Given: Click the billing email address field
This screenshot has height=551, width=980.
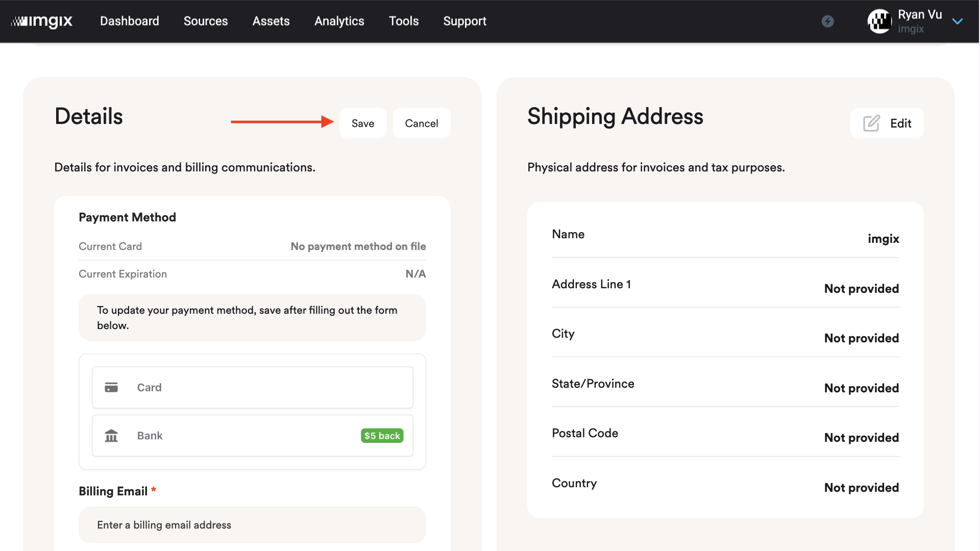Looking at the screenshot, I should (252, 524).
